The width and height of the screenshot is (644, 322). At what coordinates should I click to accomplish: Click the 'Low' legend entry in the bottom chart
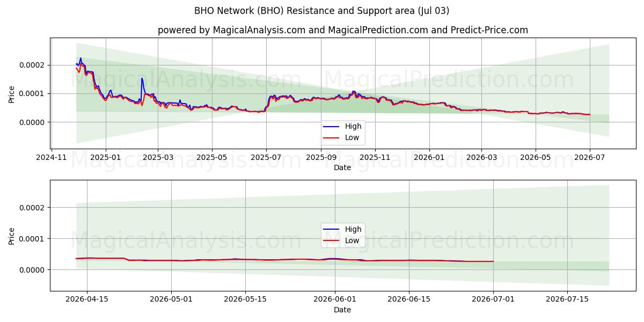click(x=352, y=240)
